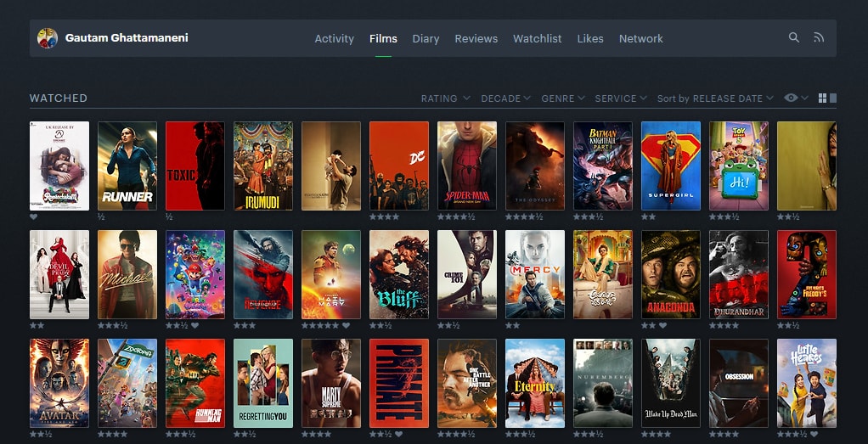Open Sort by RELEASE DATE dropdown
868x444 pixels.
pos(715,98)
